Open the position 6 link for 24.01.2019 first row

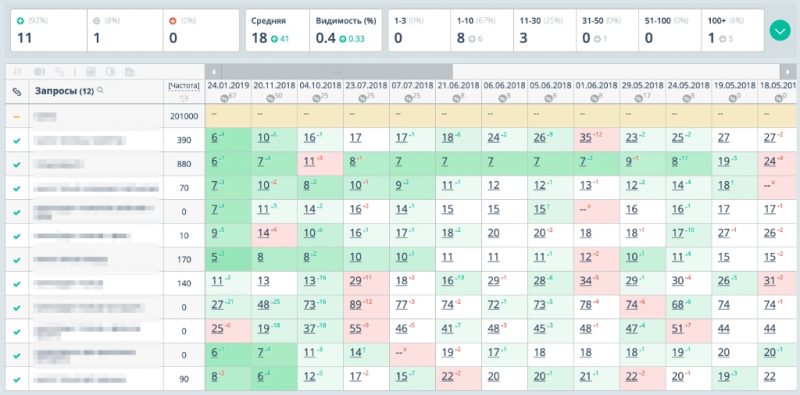(x=214, y=138)
